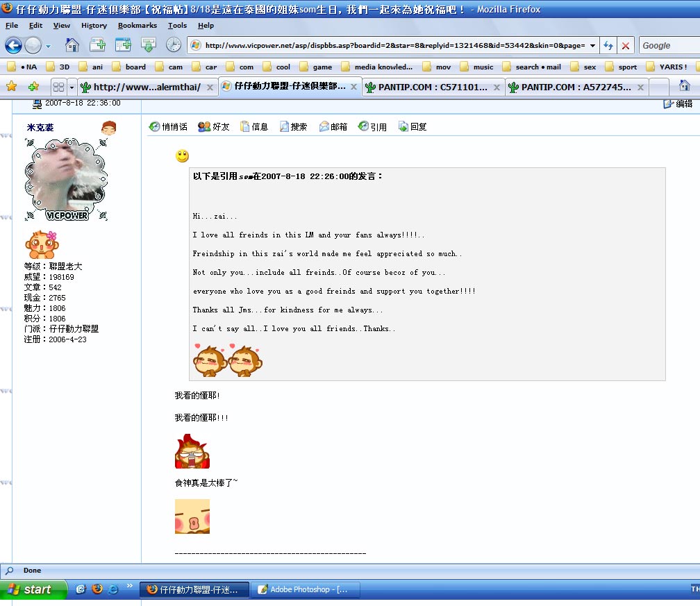Viewport: 700px width, 606px height.
Task: Click the 好友 friend icon link
Action: pyautogui.click(x=214, y=127)
